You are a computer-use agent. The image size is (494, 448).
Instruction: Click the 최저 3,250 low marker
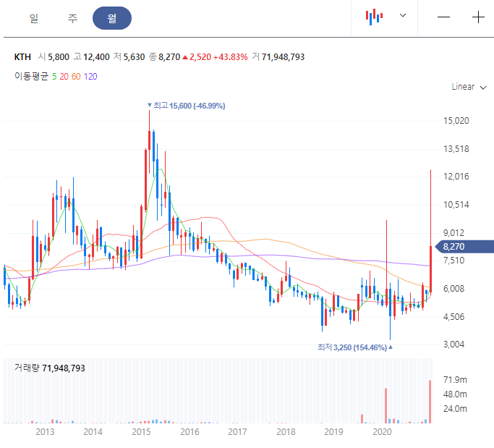(355, 347)
